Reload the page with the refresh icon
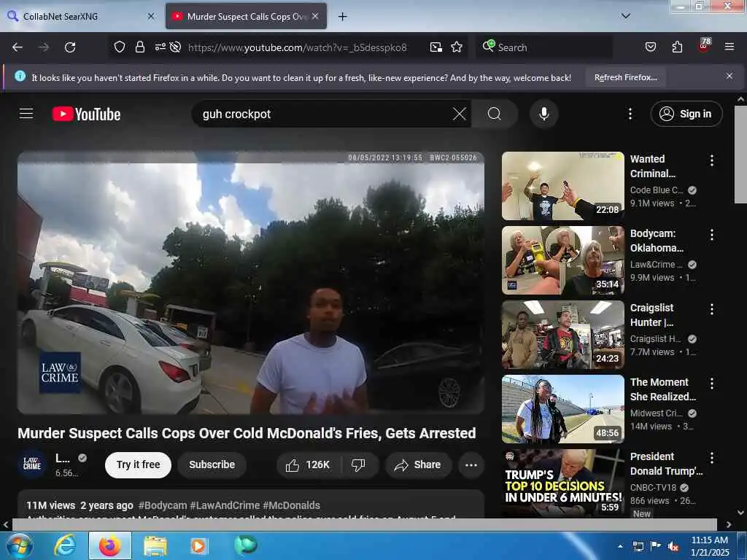 coord(70,47)
